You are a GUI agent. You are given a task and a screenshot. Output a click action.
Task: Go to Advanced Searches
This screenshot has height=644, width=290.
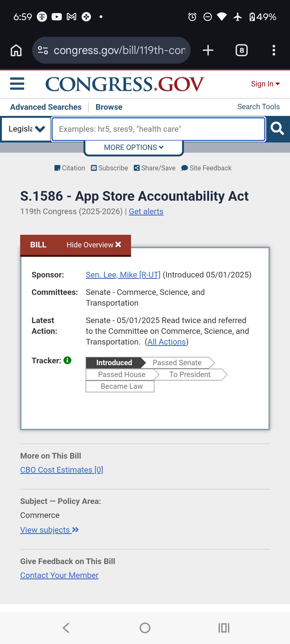tap(46, 107)
